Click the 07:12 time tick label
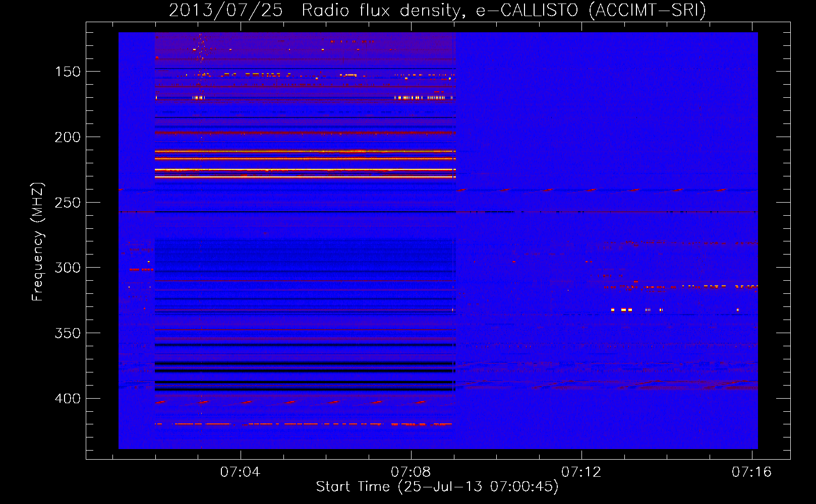This screenshot has width=816, height=504. [581, 472]
